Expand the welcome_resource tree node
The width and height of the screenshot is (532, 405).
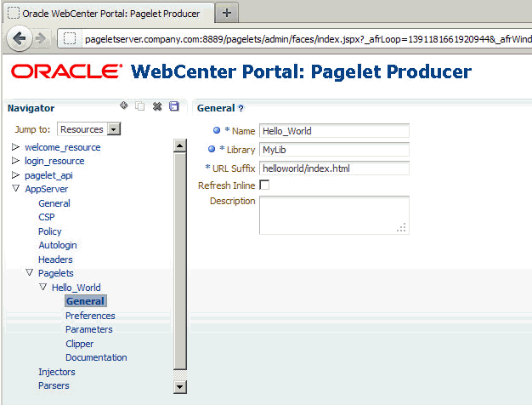pos(15,147)
